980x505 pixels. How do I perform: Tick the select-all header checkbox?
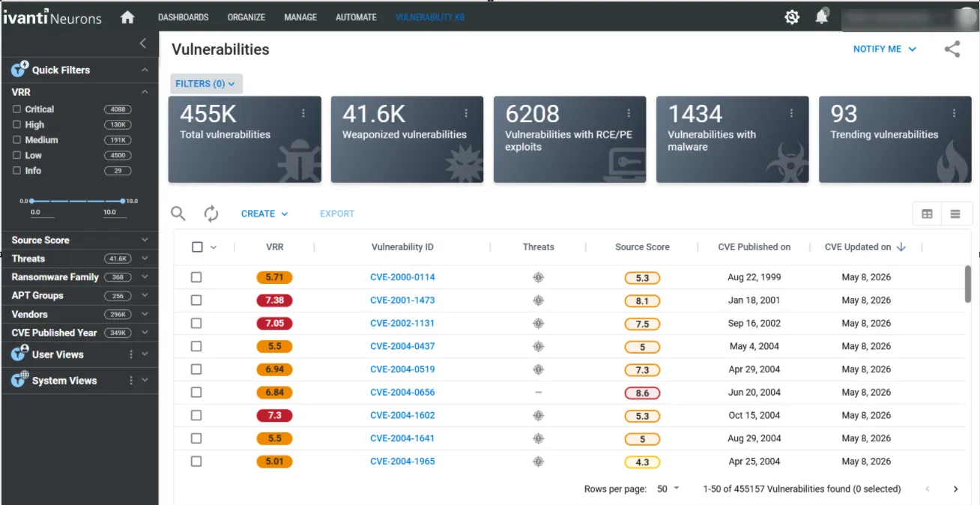(x=197, y=247)
